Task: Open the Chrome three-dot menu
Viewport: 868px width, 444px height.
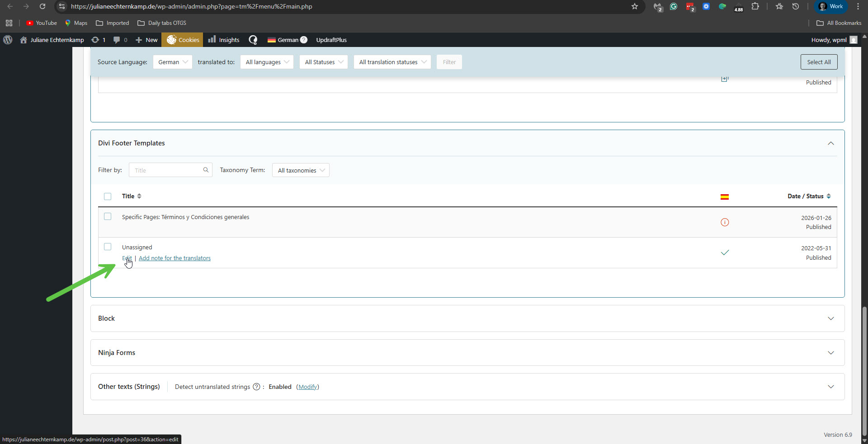Action: pyautogui.click(x=858, y=6)
